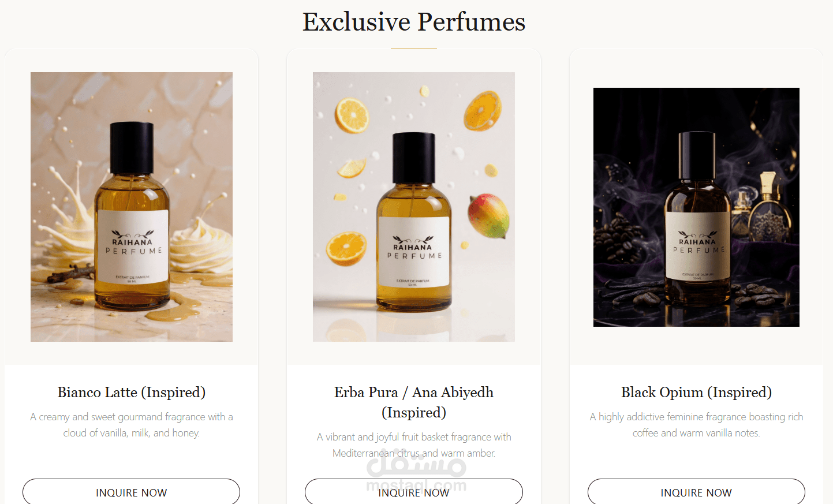Click INQUIRE NOW under Bianco Latte
The image size is (833, 504).
(x=131, y=492)
